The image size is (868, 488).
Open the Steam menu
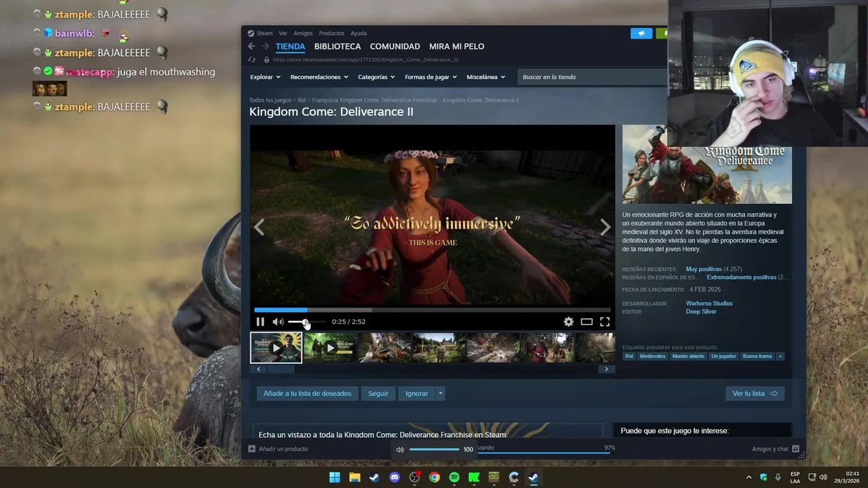pyautogui.click(x=260, y=33)
